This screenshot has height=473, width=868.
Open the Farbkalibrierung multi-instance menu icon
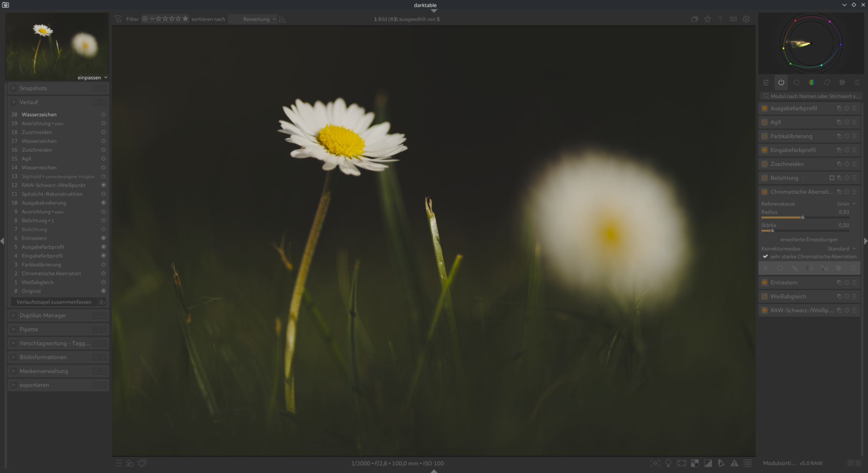tap(839, 136)
